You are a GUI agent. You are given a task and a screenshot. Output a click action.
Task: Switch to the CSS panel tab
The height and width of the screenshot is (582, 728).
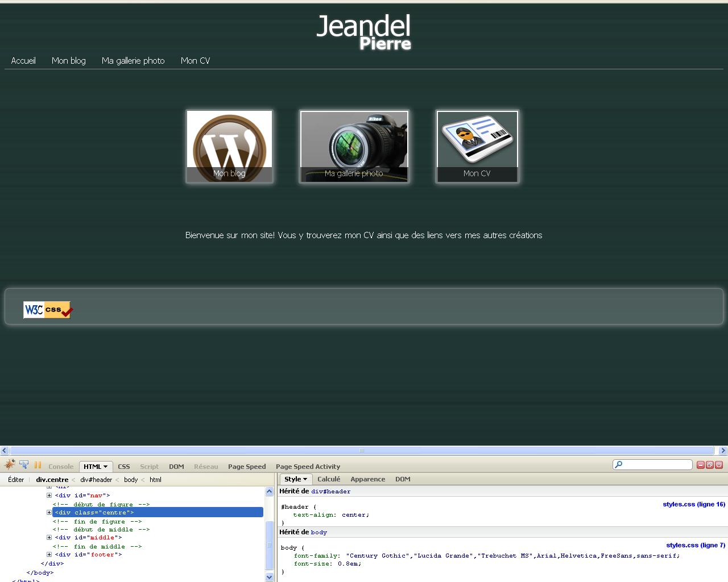123,467
